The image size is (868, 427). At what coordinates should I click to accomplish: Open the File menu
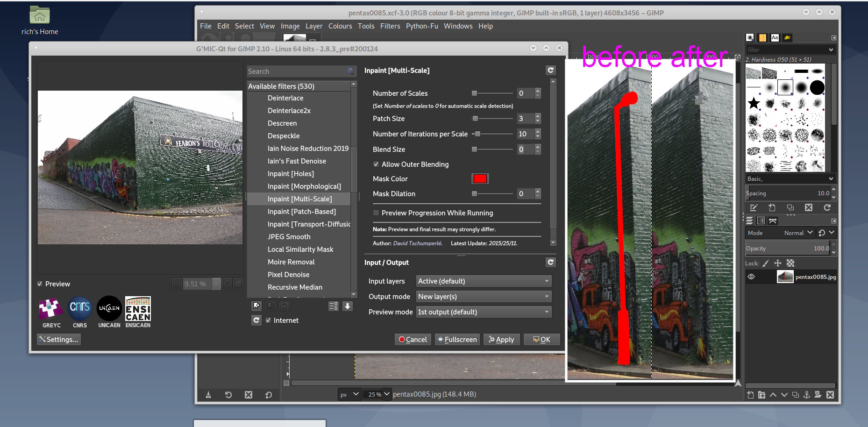click(x=206, y=26)
